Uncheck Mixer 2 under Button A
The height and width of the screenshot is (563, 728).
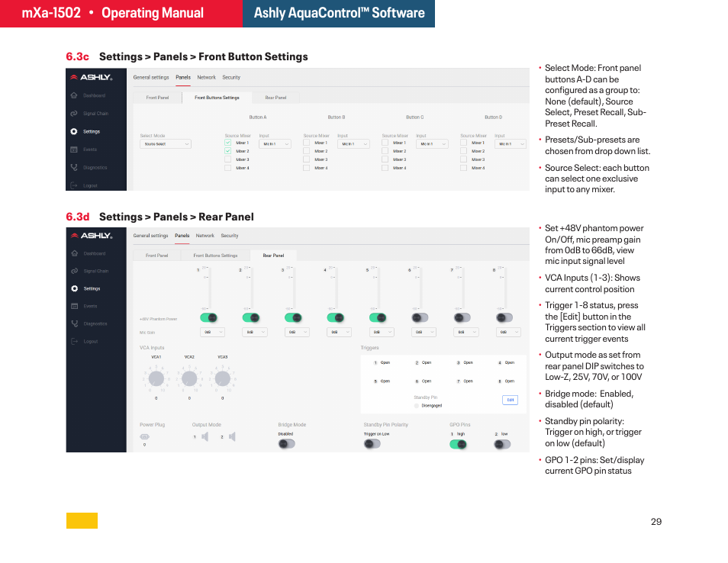click(x=228, y=151)
